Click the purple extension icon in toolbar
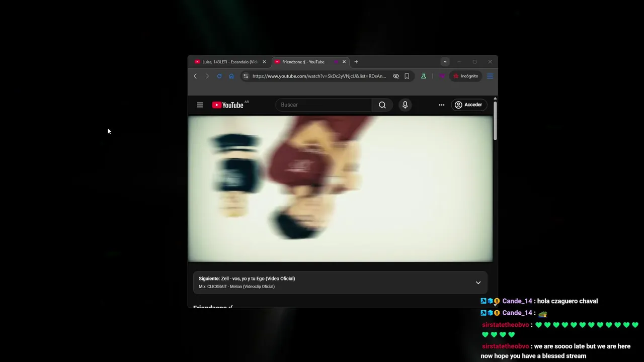644x362 pixels. tap(442, 76)
